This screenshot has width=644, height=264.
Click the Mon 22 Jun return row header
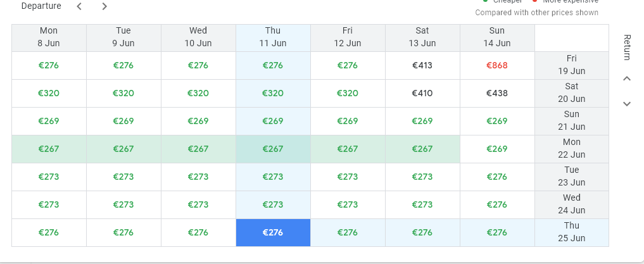tap(571, 149)
